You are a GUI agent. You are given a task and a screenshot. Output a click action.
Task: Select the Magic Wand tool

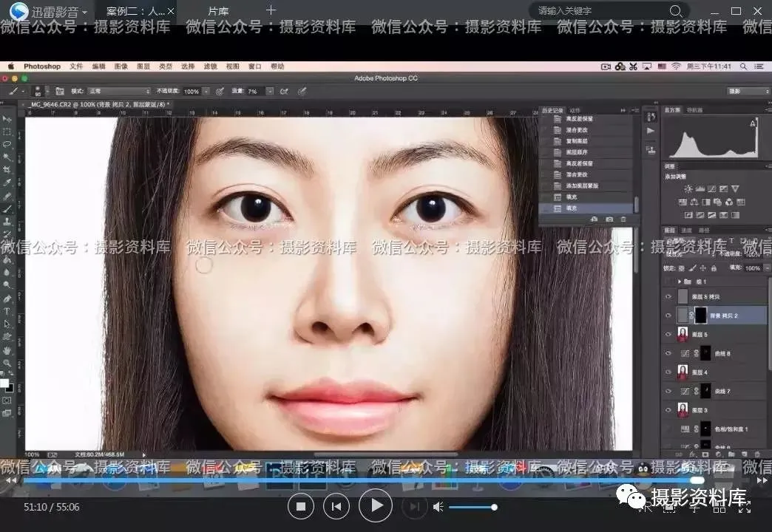point(7,157)
